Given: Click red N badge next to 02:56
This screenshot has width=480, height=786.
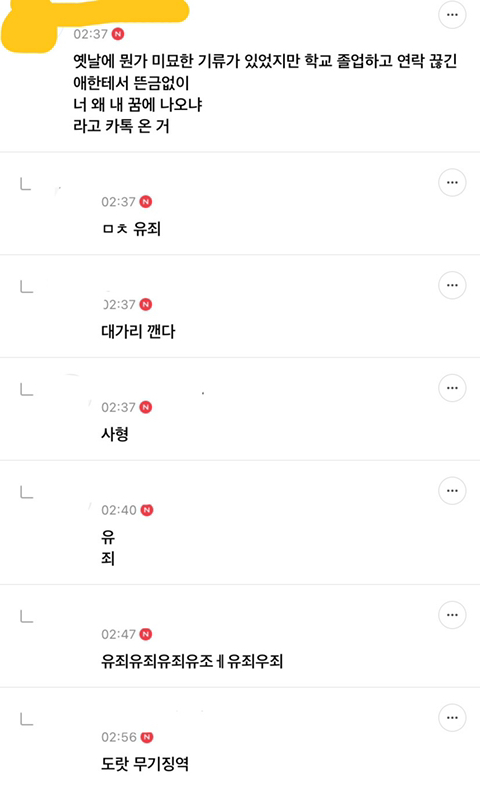Looking at the screenshot, I should [x=146, y=737].
